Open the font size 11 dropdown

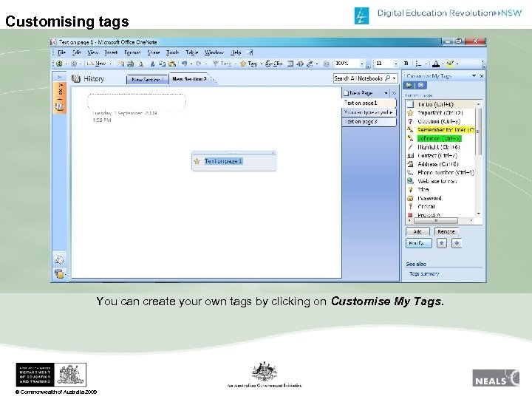[395, 64]
